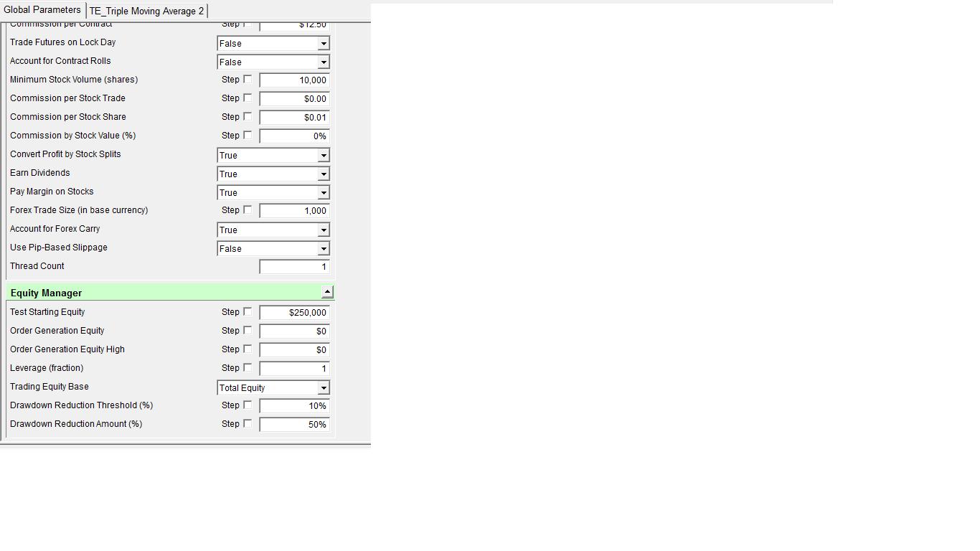This screenshot has width=980, height=551.
Task: Collapse the Equity Manager section
Action: pos(327,291)
